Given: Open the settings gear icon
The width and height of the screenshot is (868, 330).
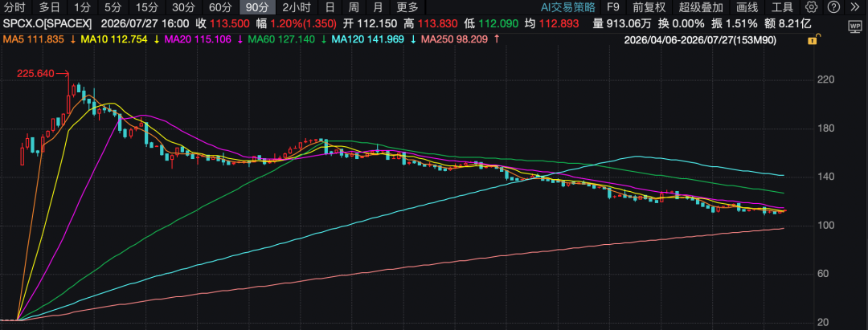Looking at the screenshot, I should (x=811, y=7).
